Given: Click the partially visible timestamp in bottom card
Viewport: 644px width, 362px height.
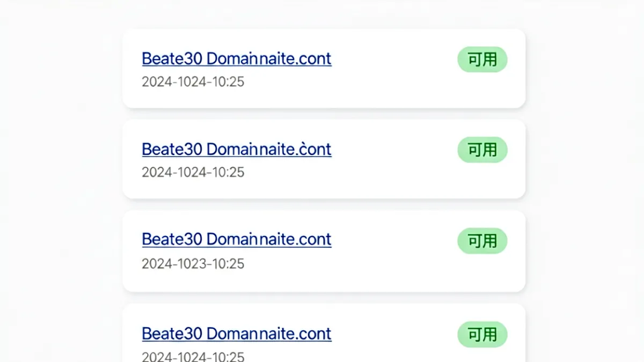Looking at the screenshot, I should 193,357.
